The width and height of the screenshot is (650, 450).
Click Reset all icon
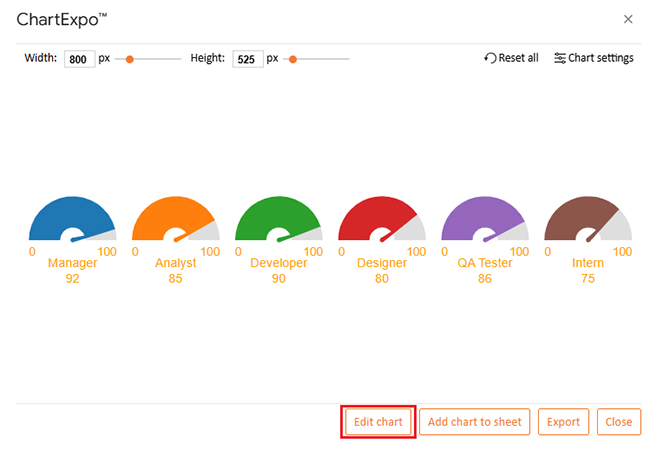coord(490,58)
